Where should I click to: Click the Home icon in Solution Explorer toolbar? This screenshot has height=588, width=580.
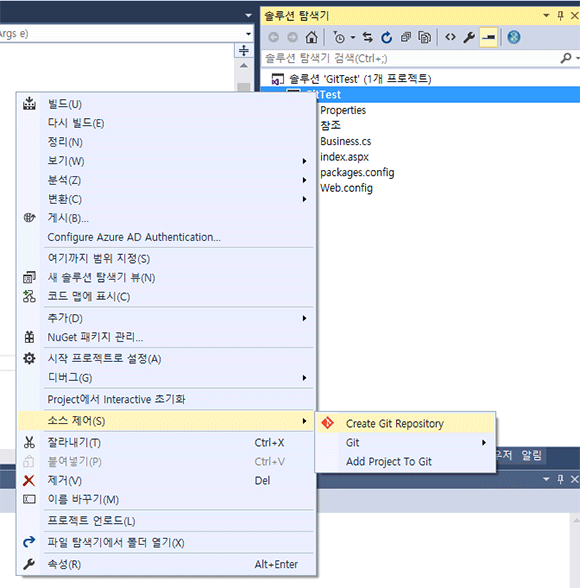(x=311, y=37)
